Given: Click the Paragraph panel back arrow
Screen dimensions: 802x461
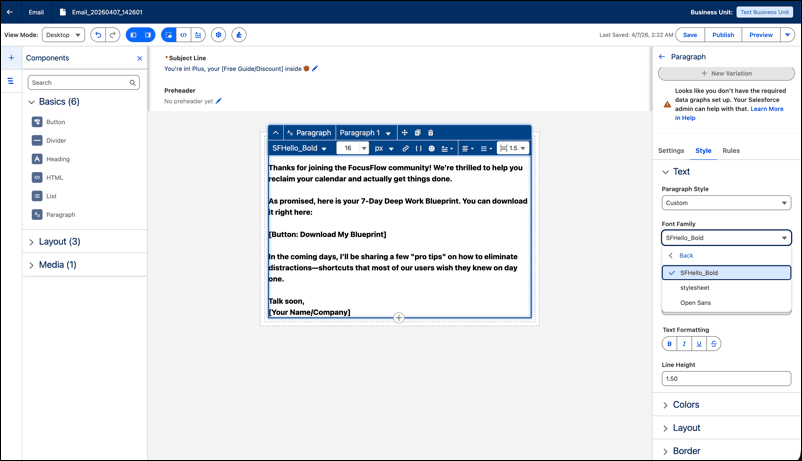Looking at the screenshot, I should point(662,57).
